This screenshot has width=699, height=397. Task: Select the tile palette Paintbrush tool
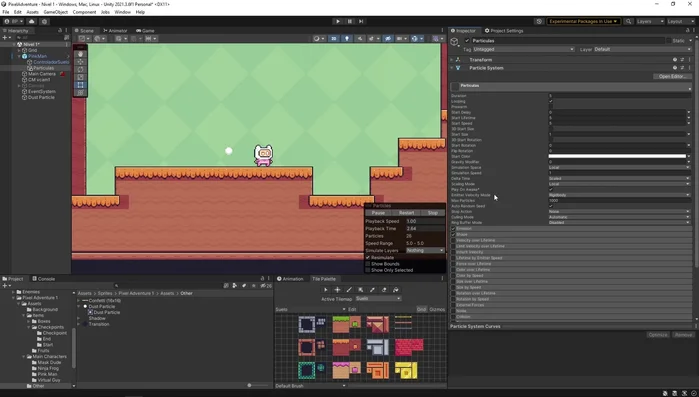coord(349,290)
